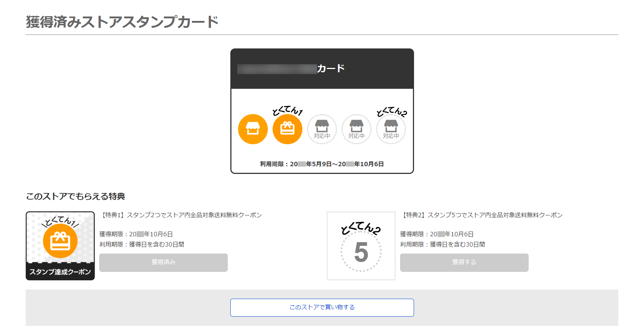Image resolution: width=644 pixels, height=335 pixels.
Task: Click the first orange store stamp icon
Action: tap(253, 129)
